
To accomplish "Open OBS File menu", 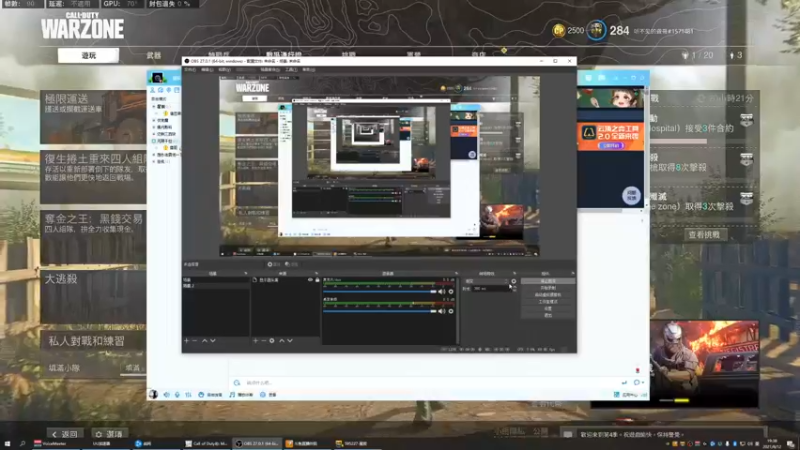I will tap(190, 69).
